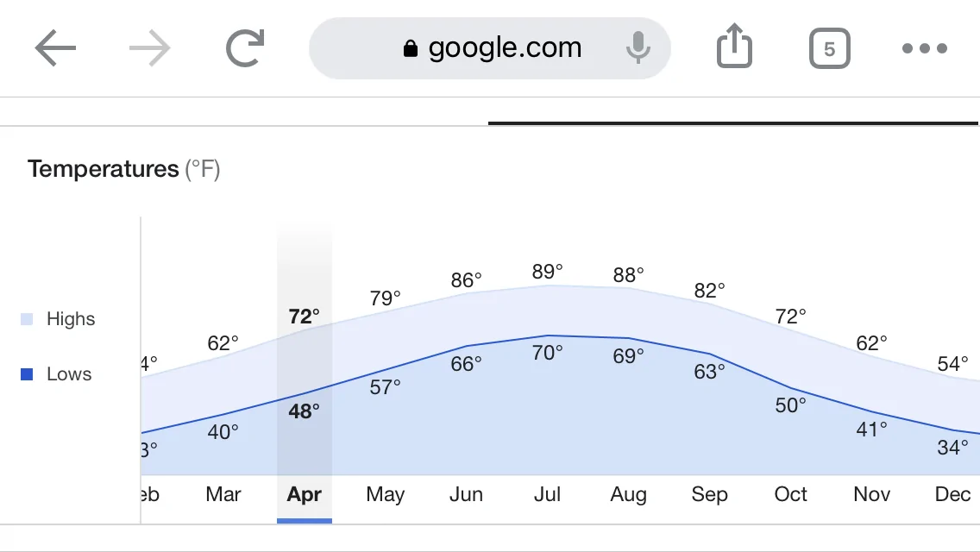The width and height of the screenshot is (980, 552).
Task: Open the tab switcher showing 5
Action: click(x=829, y=48)
